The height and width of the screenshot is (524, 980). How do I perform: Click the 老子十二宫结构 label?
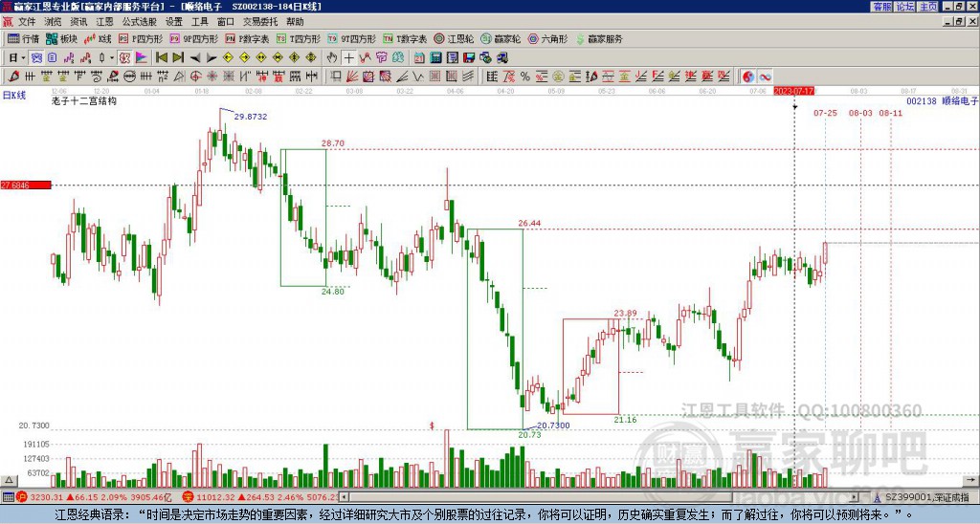click(x=84, y=100)
